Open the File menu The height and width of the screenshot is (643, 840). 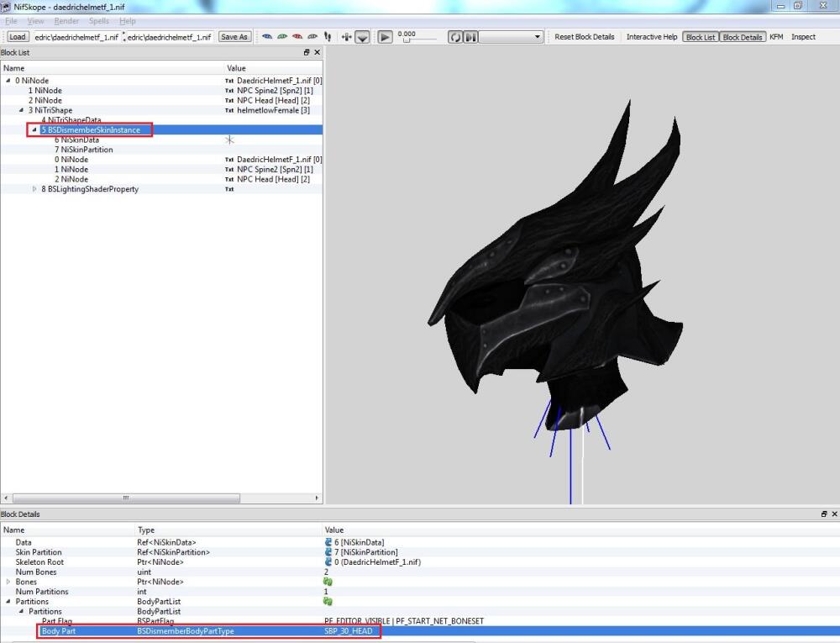11,21
